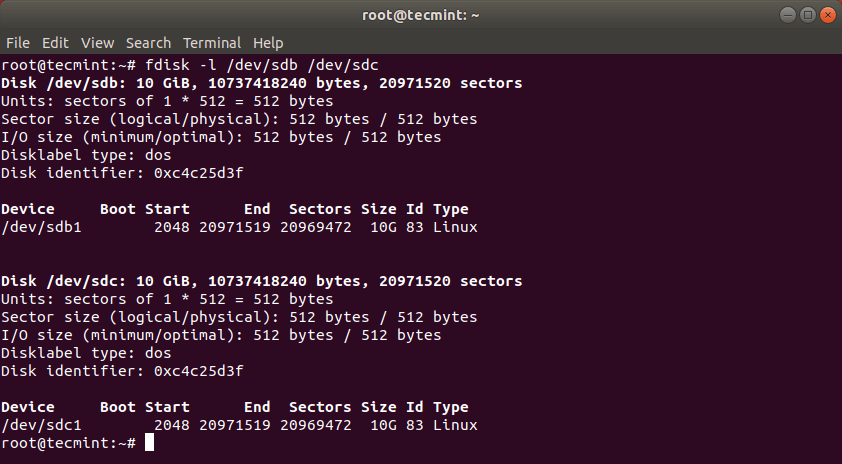Open the Terminal menu
The width and height of the screenshot is (842, 464).
coord(212,43)
